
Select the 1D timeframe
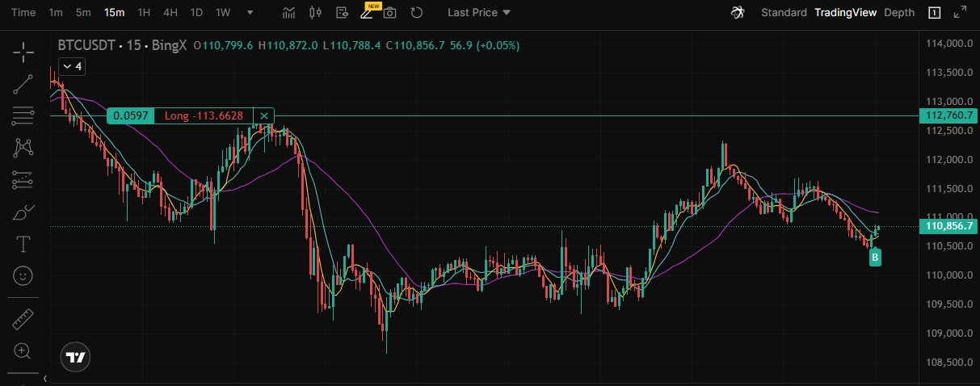click(x=196, y=12)
